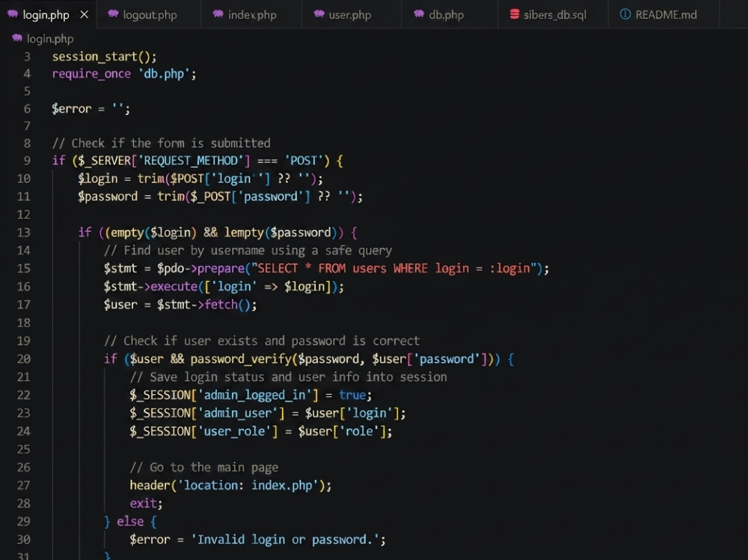The image size is (748, 560).
Task: Click the fetch() call on line 17
Action: click(230, 305)
